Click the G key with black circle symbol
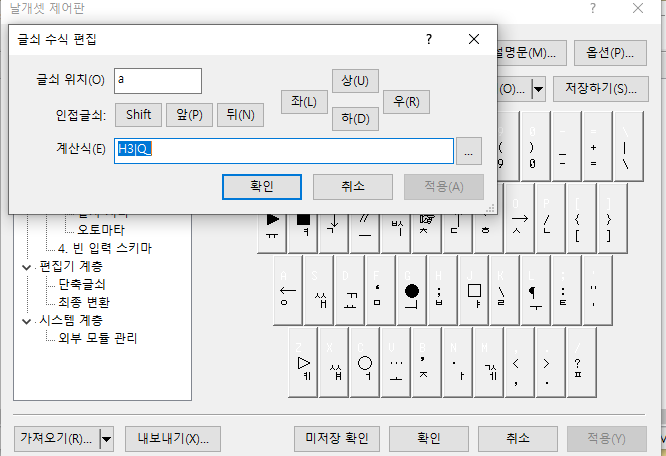Image resolution: width=666 pixels, height=456 pixels. (411, 291)
